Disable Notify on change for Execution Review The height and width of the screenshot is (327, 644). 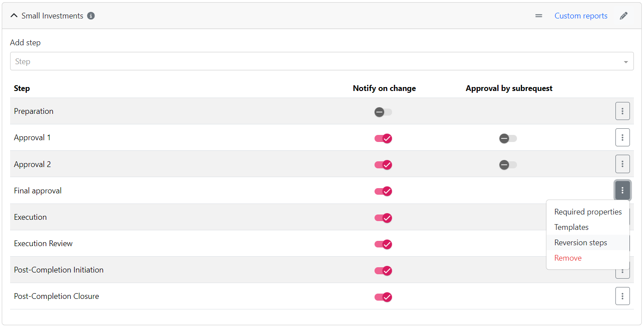(x=383, y=244)
